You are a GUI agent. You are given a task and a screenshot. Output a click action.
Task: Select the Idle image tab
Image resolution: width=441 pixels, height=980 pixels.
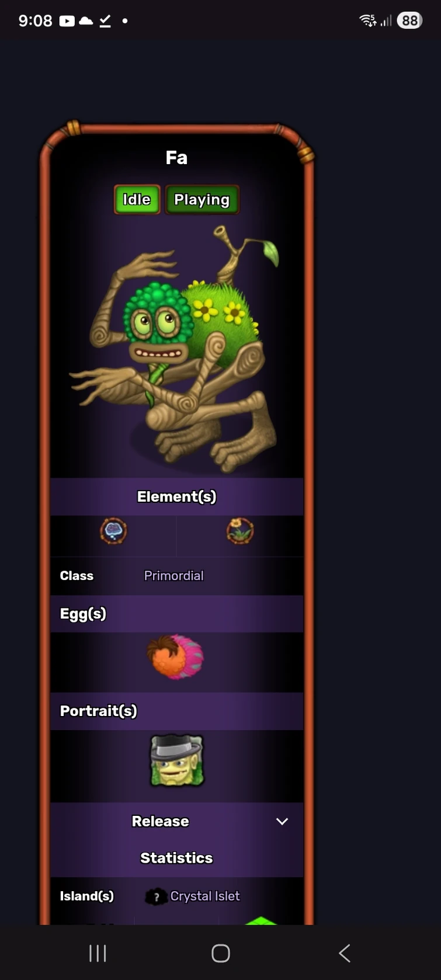click(137, 200)
